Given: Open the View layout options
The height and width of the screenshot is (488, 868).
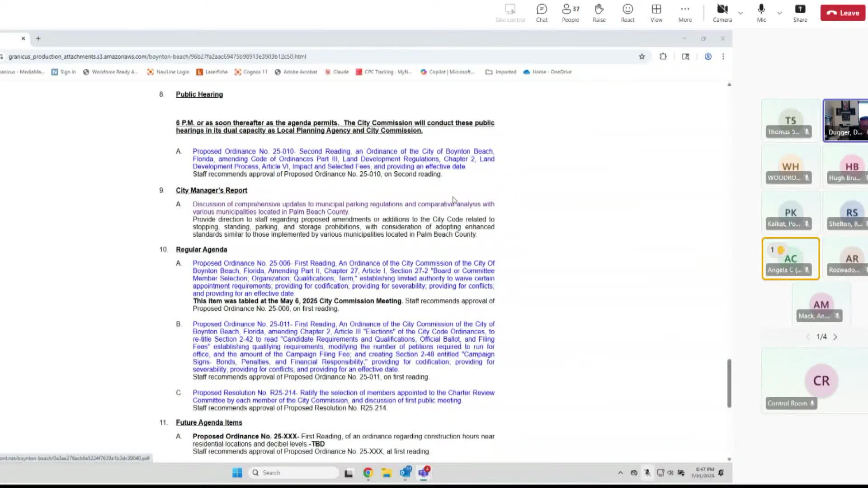Looking at the screenshot, I should 656,13.
